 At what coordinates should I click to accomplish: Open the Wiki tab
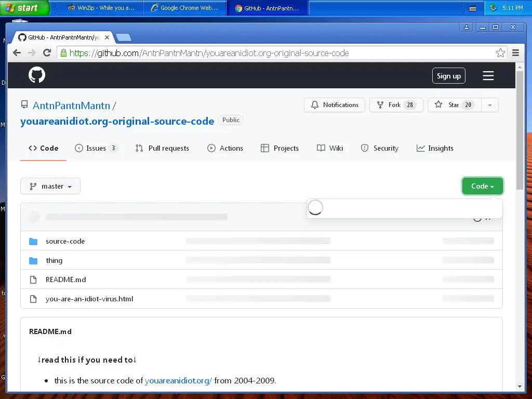[330, 148]
